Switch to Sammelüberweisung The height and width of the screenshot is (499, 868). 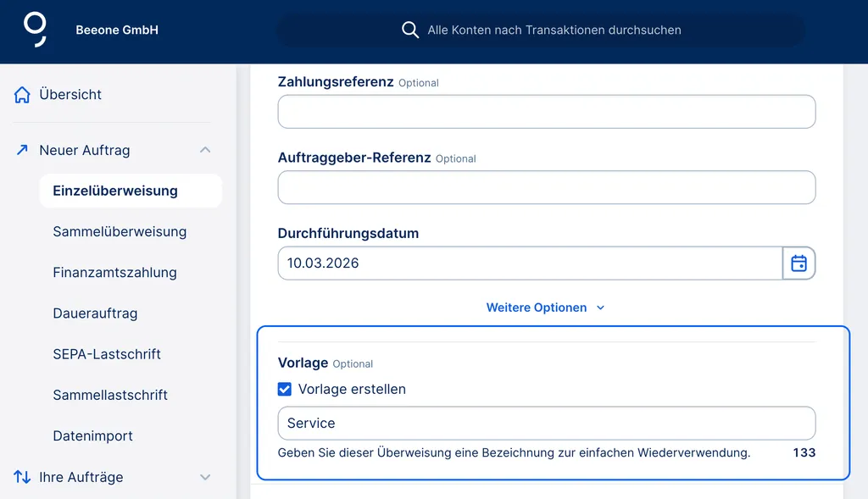pyautogui.click(x=121, y=231)
